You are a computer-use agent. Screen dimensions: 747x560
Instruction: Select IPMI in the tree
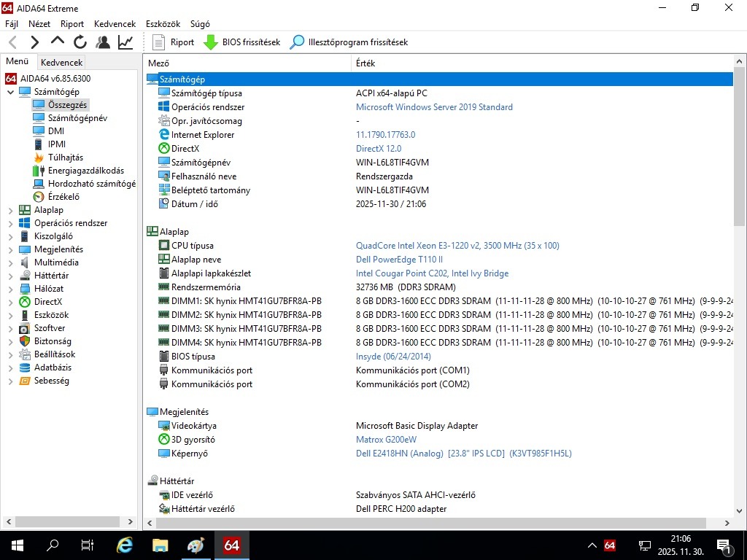click(57, 144)
